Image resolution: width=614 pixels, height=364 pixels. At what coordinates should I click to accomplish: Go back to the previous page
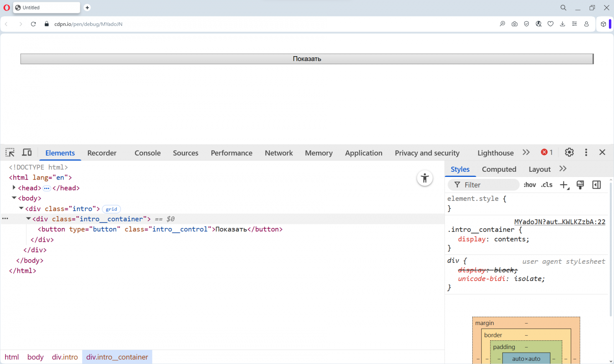tap(6, 24)
